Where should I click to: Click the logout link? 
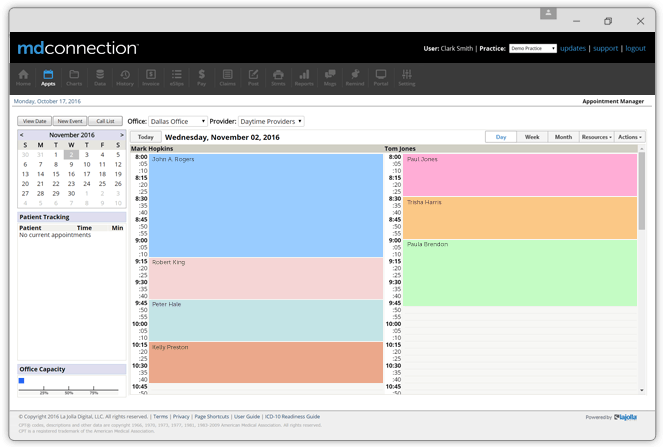point(636,48)
